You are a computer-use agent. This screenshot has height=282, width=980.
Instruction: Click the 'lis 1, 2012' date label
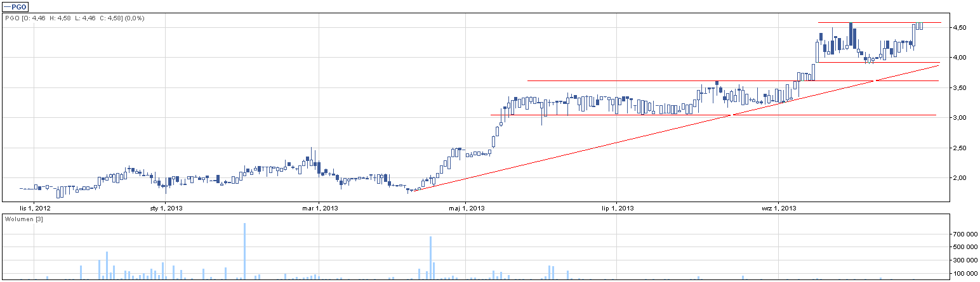point(36,208)
